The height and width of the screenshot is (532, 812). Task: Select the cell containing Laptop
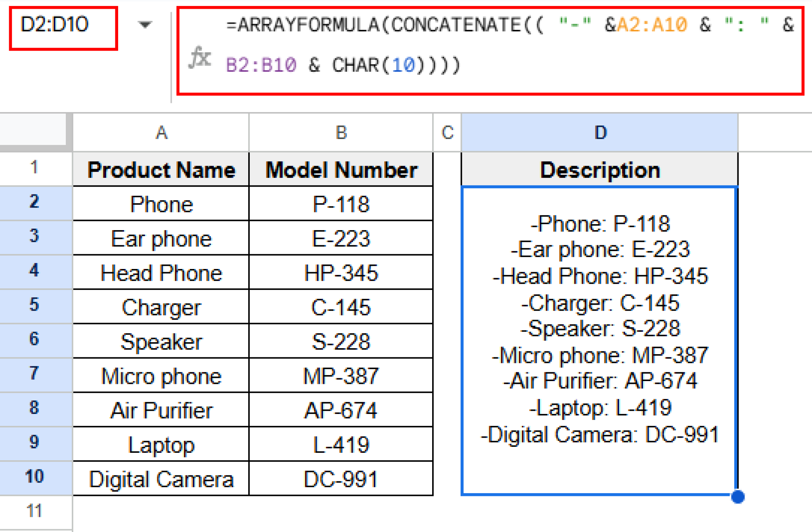click(161, 444)
